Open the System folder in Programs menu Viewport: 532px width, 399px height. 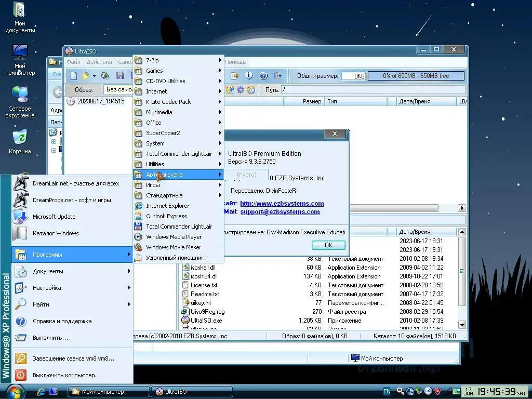pos(178,143)
